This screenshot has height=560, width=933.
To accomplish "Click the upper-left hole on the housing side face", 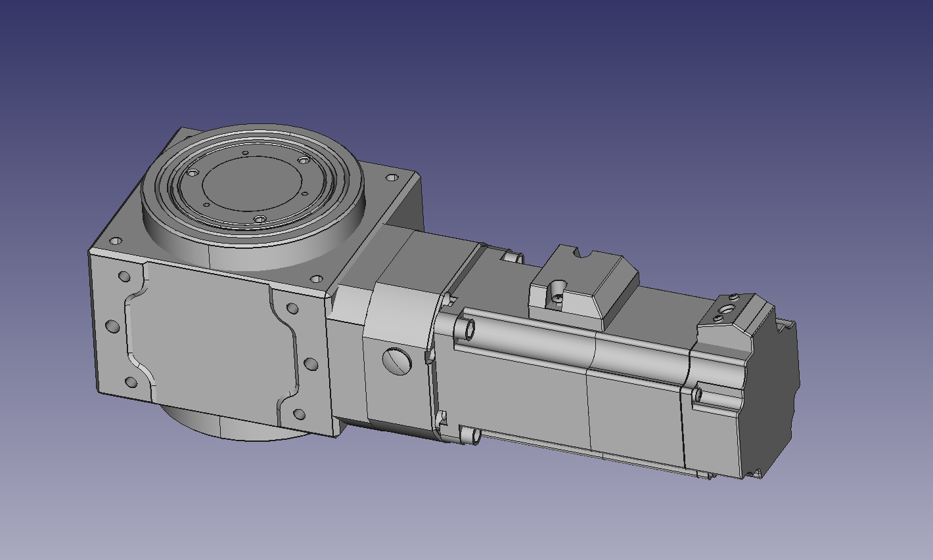I will (123, 276).
